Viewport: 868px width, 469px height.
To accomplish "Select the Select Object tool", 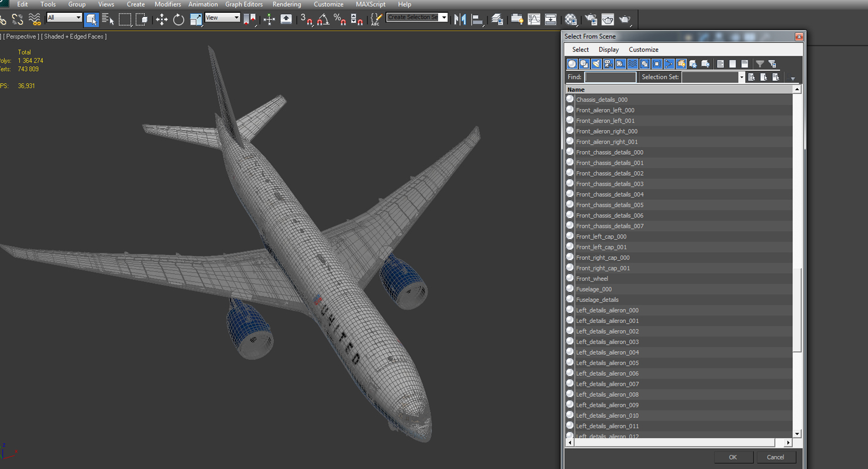I will [x=91, y=19].
